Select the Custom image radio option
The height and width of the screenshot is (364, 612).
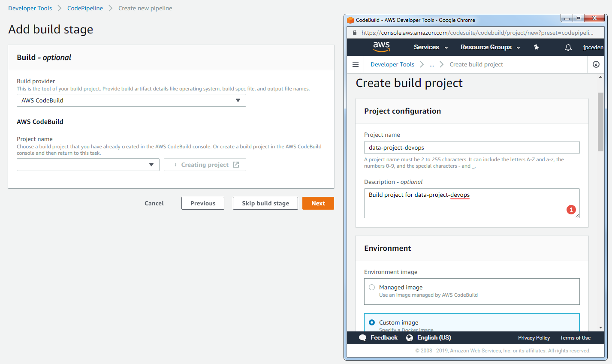point(372,322)
